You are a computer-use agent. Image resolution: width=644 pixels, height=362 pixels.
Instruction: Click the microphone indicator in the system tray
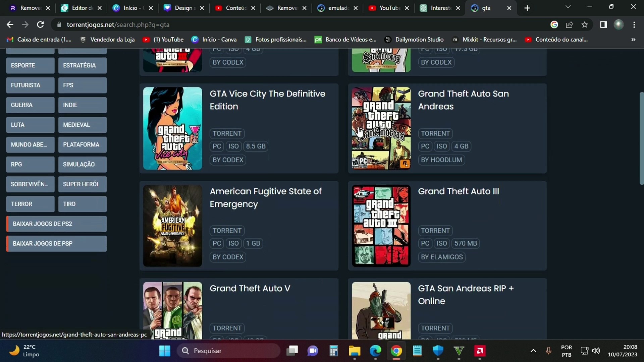(x=548, y=351)
